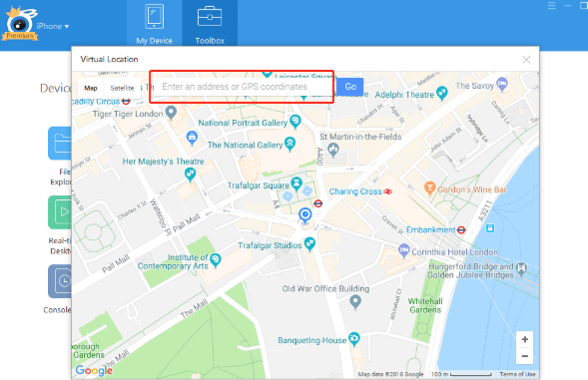This screenshot has width=588, height=380.
Task: Close the Virtual Location dialog
Action: pos(526,60)
